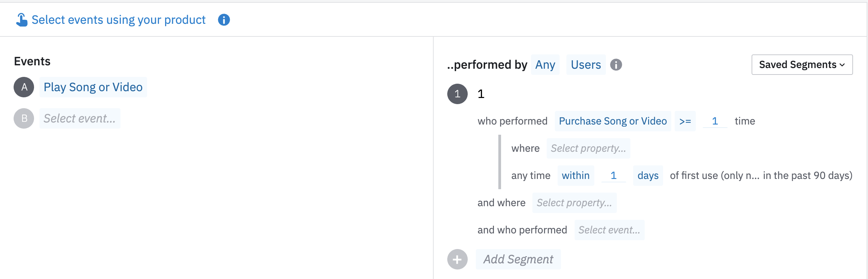Click the gray info icon next to Users
Screen dimensions: 868x279
616,65
